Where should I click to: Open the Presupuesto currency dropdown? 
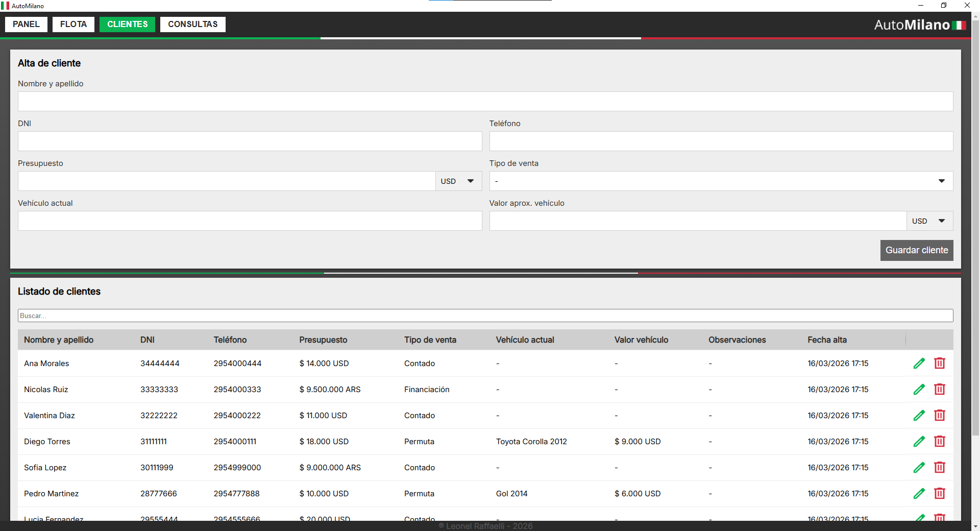point(458,181)
